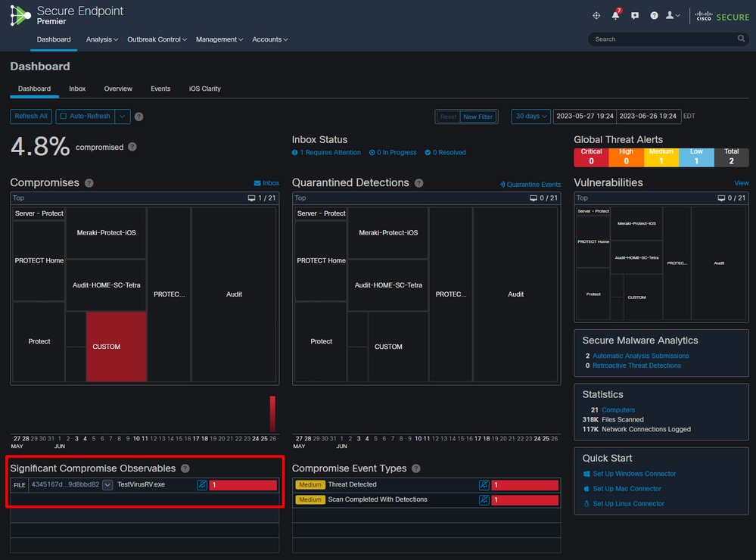Open the Computers statistics link
756x560 pixels.
(618, 410)
